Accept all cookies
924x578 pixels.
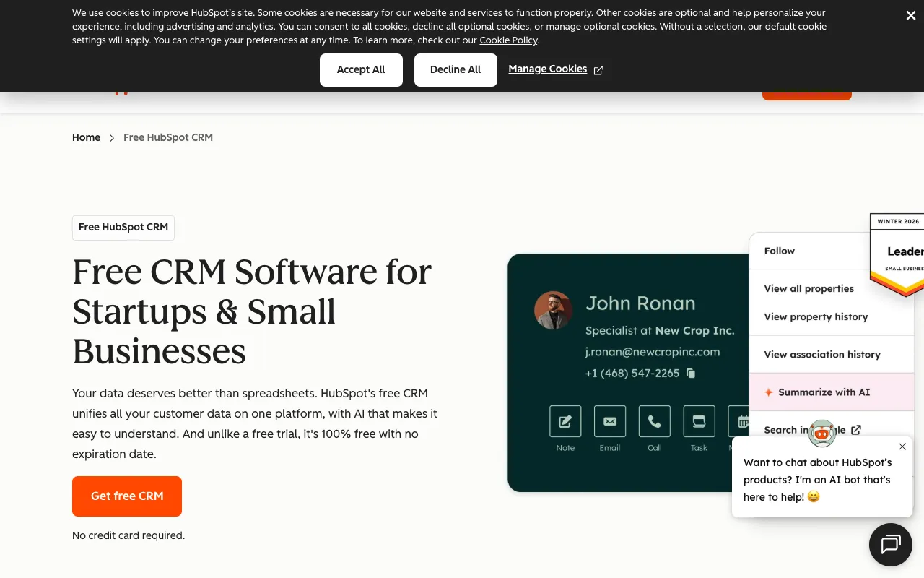361,69
